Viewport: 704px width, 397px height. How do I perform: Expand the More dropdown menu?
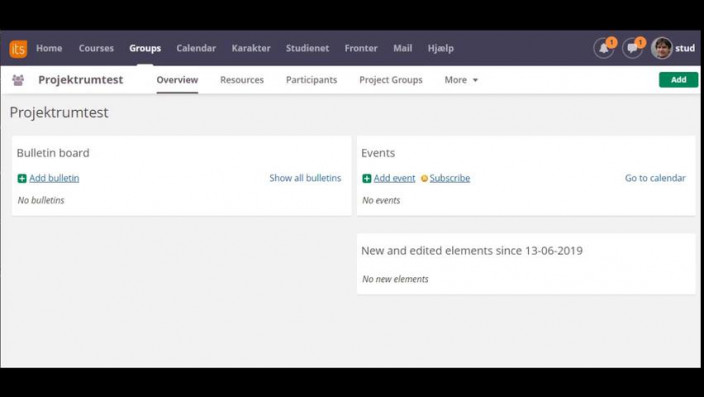(x=461, y=80)
